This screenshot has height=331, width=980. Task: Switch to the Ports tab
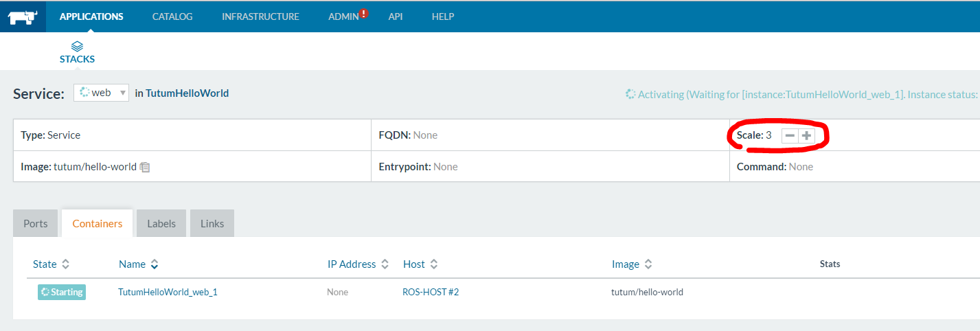click(x=36, y=224)
